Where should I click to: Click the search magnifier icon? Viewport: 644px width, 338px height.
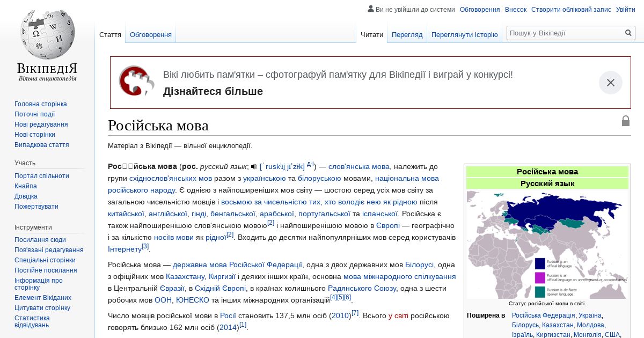click(x=628, y=33)
